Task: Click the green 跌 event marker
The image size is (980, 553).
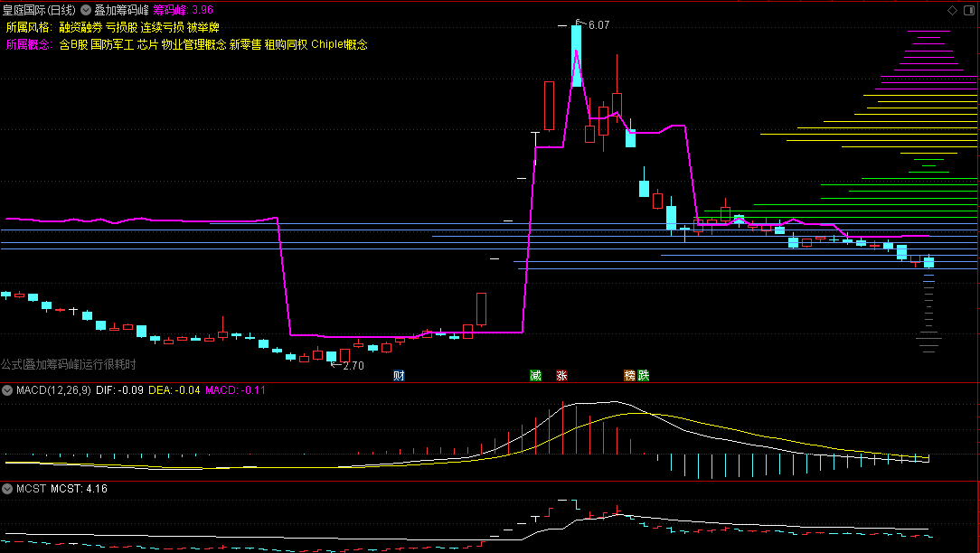Action: click(643, 376)
